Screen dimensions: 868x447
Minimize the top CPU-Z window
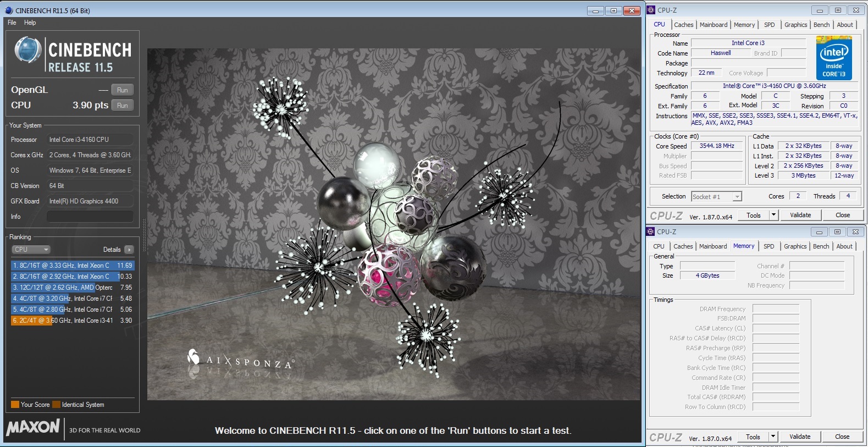click(x=820, y=10)
